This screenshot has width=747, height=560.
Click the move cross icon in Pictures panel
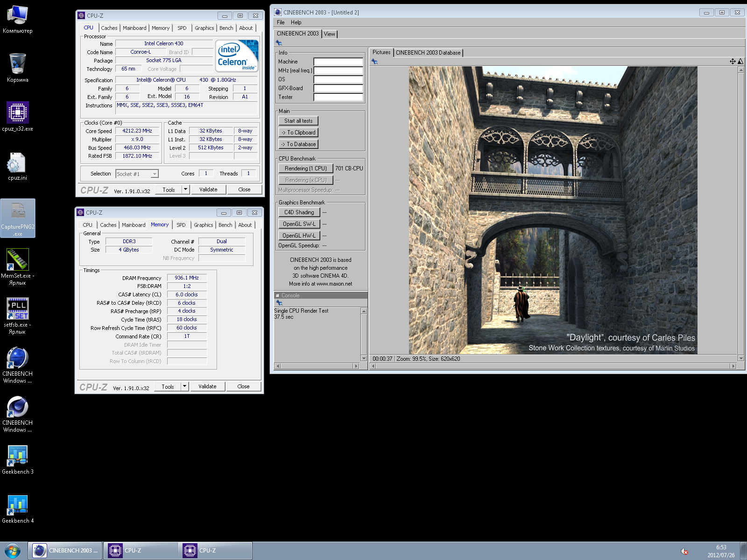(x=733, y=61)
